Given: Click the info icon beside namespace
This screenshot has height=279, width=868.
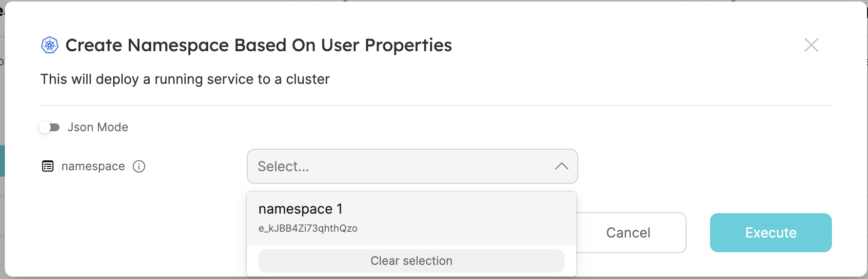Looking at the screenshot, I should [139, 167].
